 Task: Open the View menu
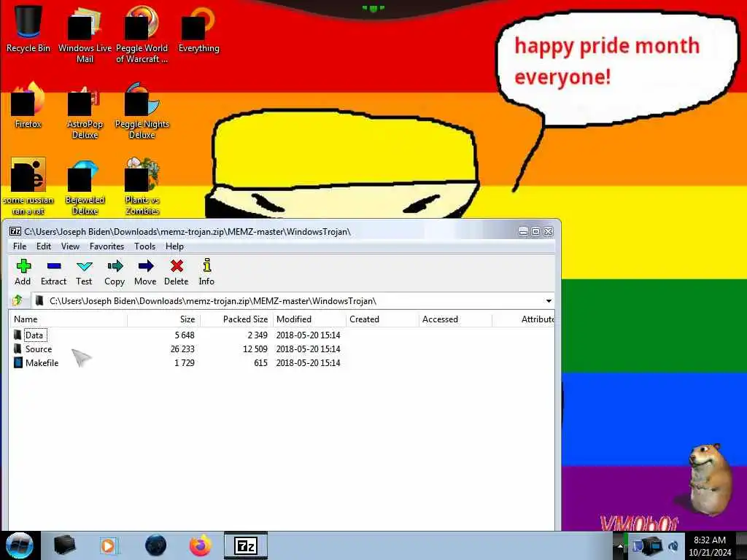(x=70, y=246)
